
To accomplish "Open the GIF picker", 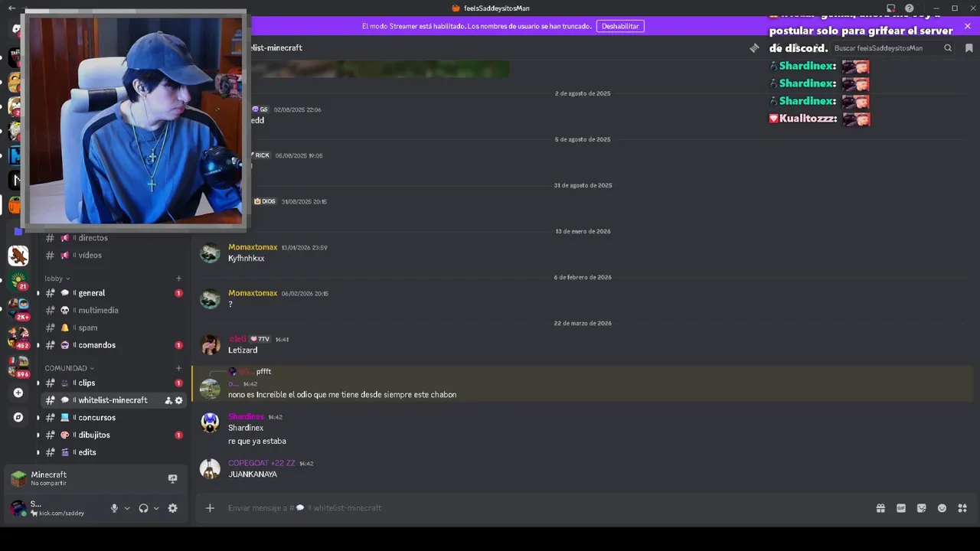I will click(901, 508).
